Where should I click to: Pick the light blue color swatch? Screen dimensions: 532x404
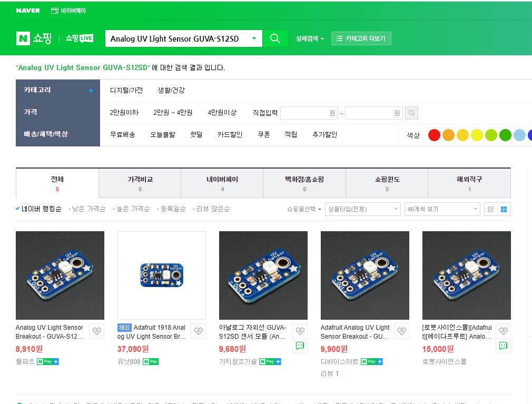click(x=519, y=135)
